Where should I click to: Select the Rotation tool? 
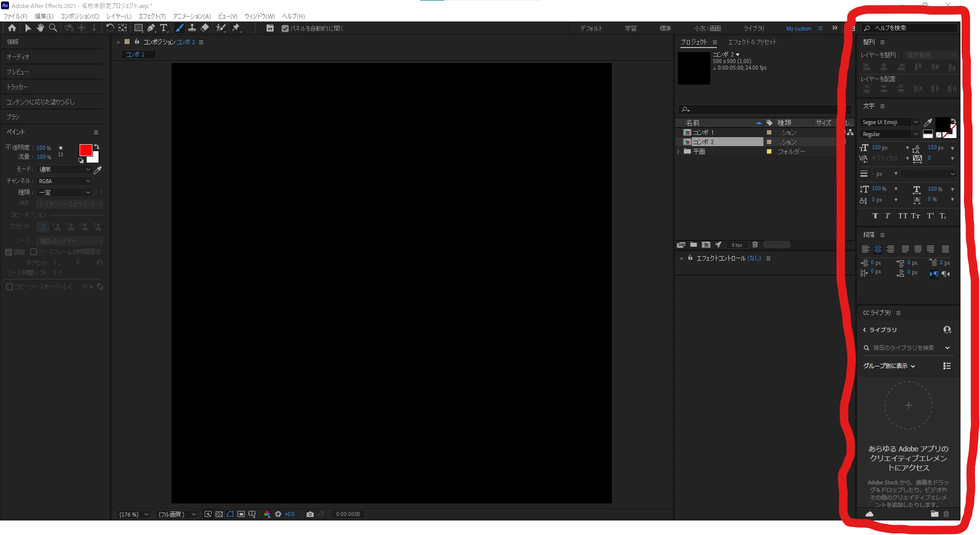pos(110,28)
